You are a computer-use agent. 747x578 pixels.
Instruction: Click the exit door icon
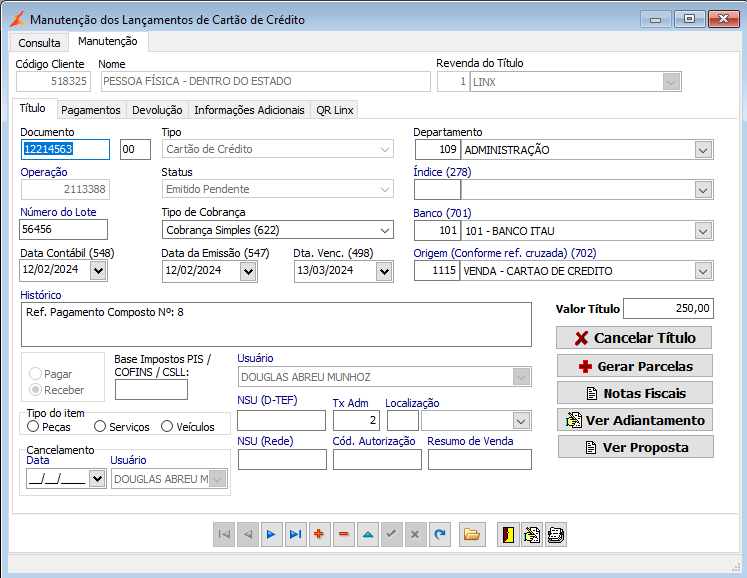tap(508, 535)
